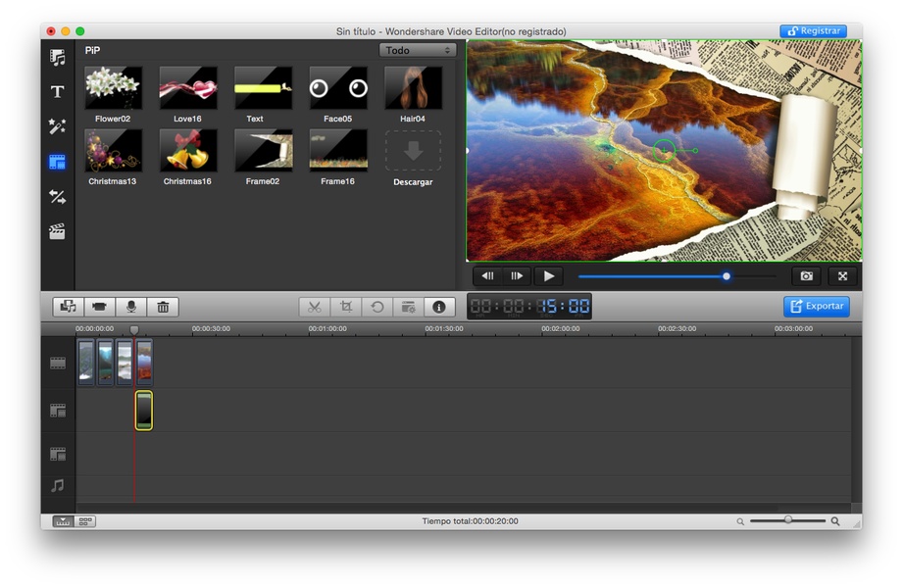Delete selected clip with trash icon
Viewport: 903px width, 588px height.
[163, 307]
